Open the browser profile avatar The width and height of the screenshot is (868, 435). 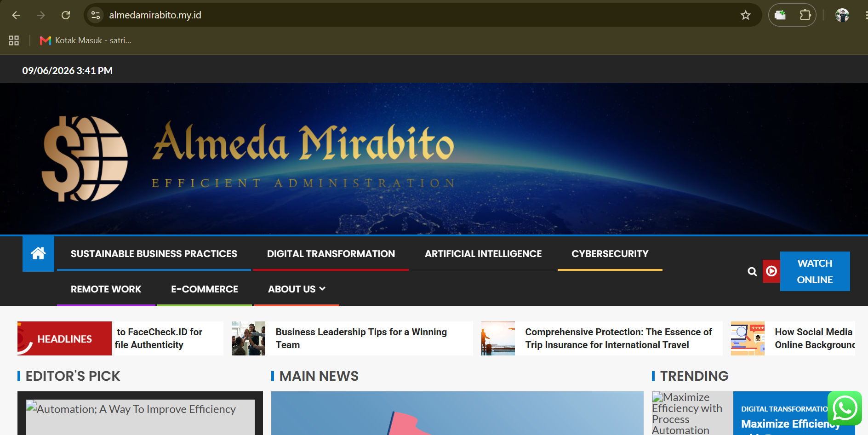pos(842,15)
